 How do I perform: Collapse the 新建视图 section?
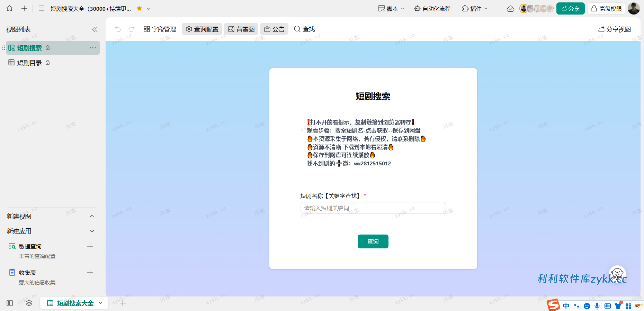pos(92,217)
